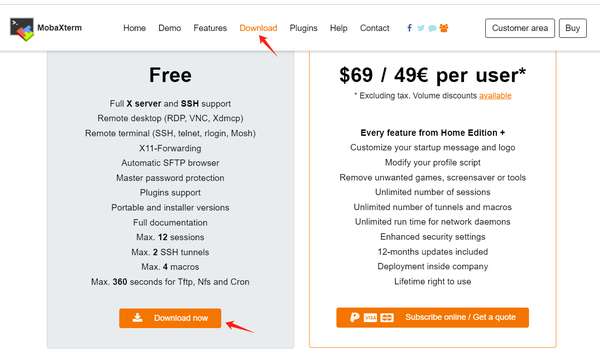Screen dimensions: 600x360
Task: Open the Demo page
Action: pos(170,28)
